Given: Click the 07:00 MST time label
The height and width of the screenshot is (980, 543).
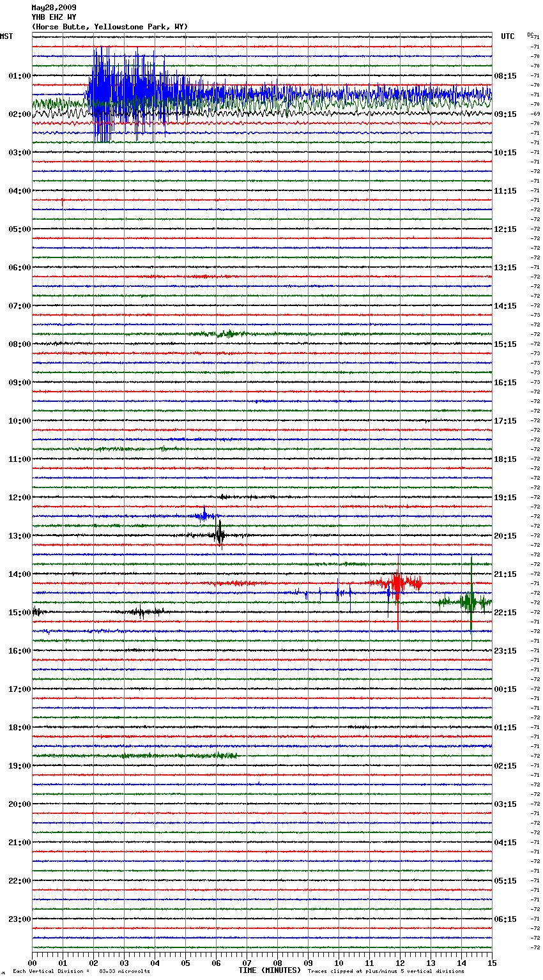Looking at the screenshot, I should [x=19, y=306].
